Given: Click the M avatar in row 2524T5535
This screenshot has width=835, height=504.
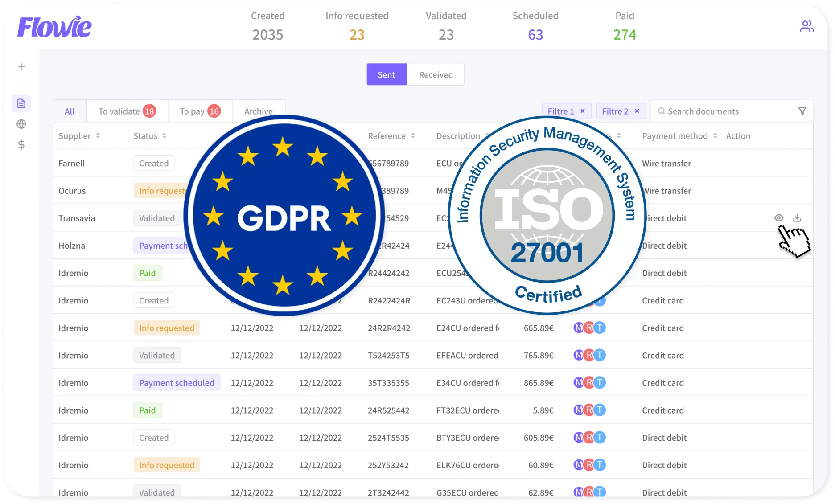Looking at the screenshot, I should pyautogui.click(x=579, y=438).
